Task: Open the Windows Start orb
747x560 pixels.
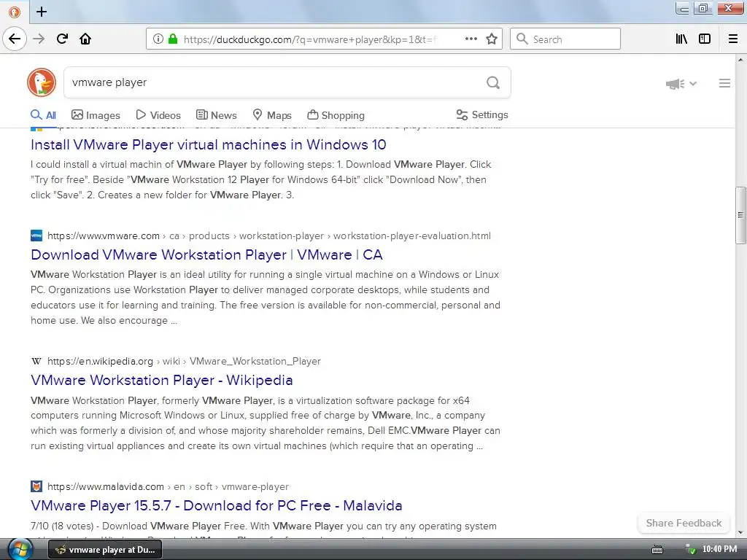Action: 20,550
